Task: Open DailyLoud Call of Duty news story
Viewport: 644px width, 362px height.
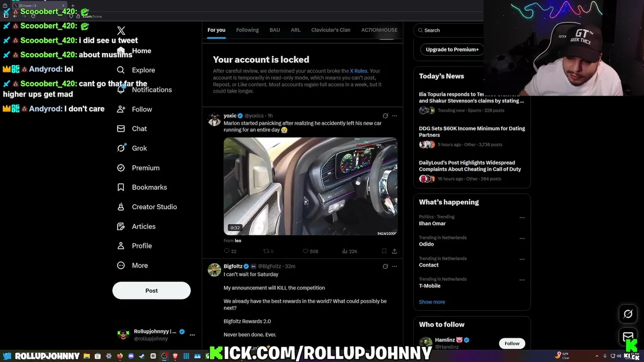Action: coord(470,166)
